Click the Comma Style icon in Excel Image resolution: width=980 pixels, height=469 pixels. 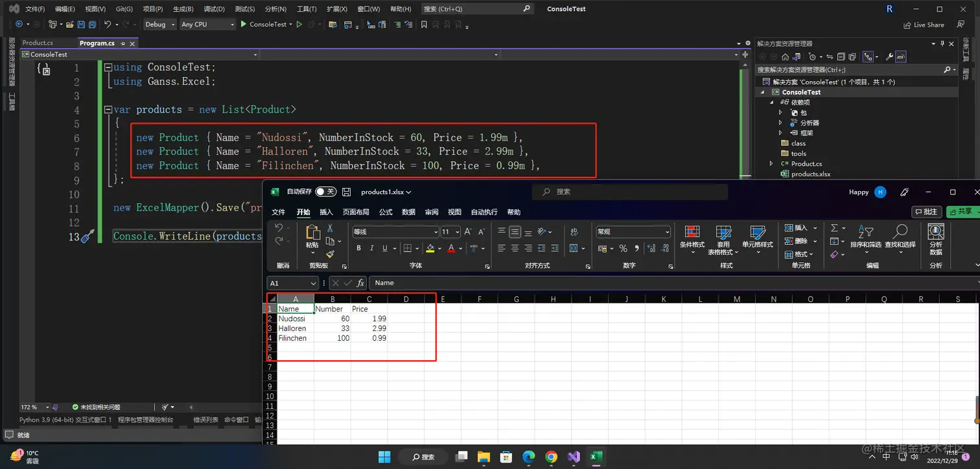(636, 248)
